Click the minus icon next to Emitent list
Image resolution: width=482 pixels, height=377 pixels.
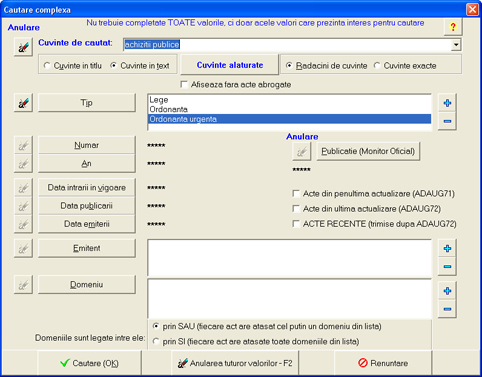pyautogui.click(x=447, y=266)
